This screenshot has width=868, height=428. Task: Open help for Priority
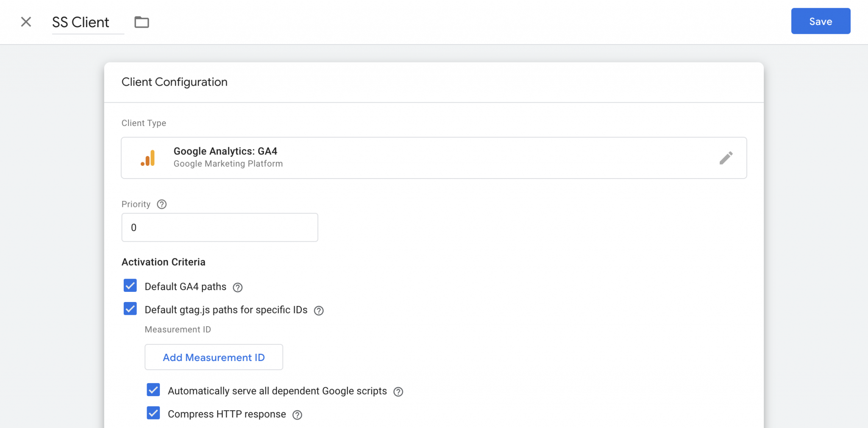pos(161,204)
